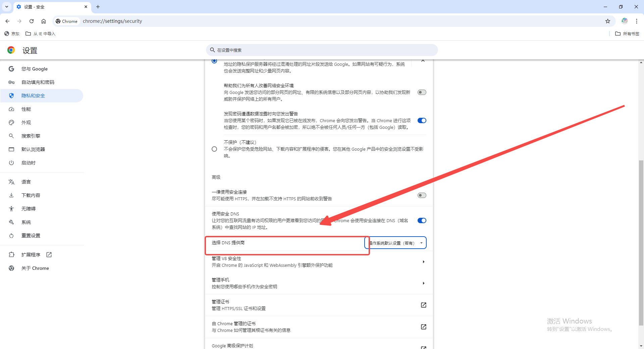Click the page vertical scrollbar thumb

tap(641, 243)
